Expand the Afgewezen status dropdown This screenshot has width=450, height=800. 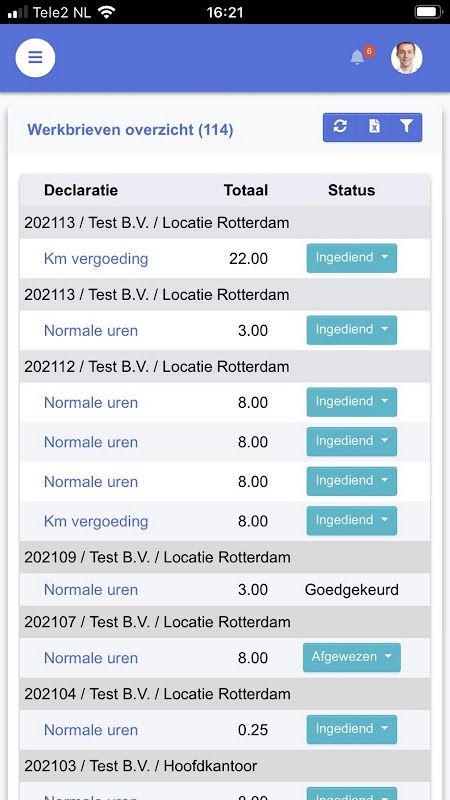pyautogui.click(x=352, y=658)
